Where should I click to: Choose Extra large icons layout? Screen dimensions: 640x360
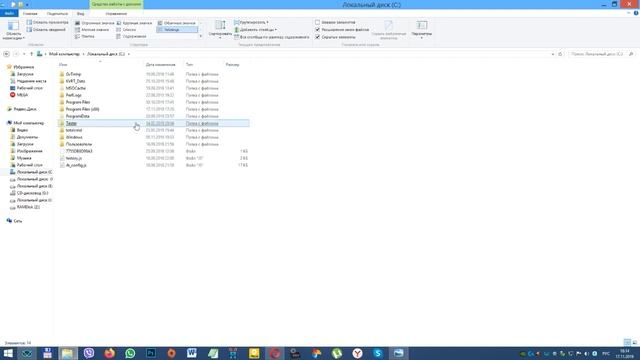pos(95,23)
